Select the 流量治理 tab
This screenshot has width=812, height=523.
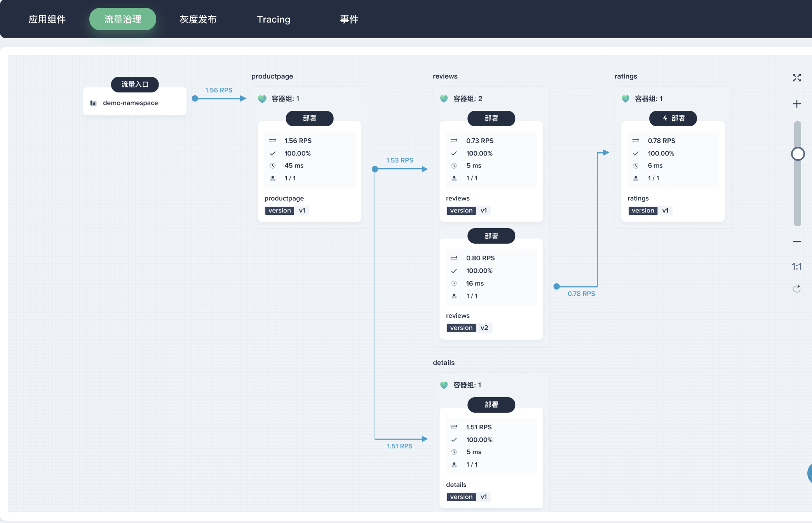[x=123, y=18]
